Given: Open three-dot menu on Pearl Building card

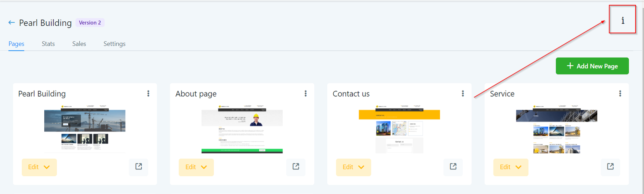Looking at the screenshot, I should pyautogui.click(x=148, y=93).
